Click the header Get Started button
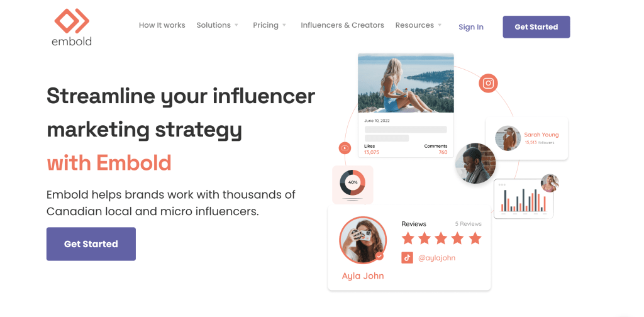The image size is (644, 317). [x=536, y=27]
